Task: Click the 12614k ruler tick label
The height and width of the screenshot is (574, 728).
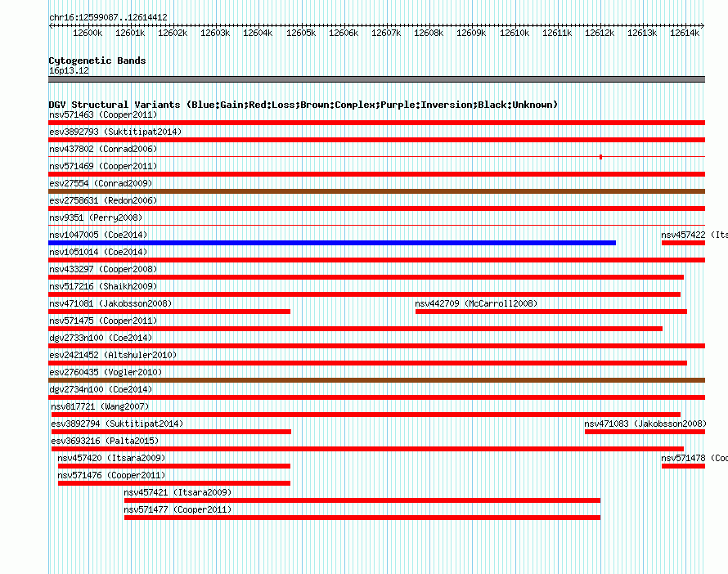Action: 685,33
